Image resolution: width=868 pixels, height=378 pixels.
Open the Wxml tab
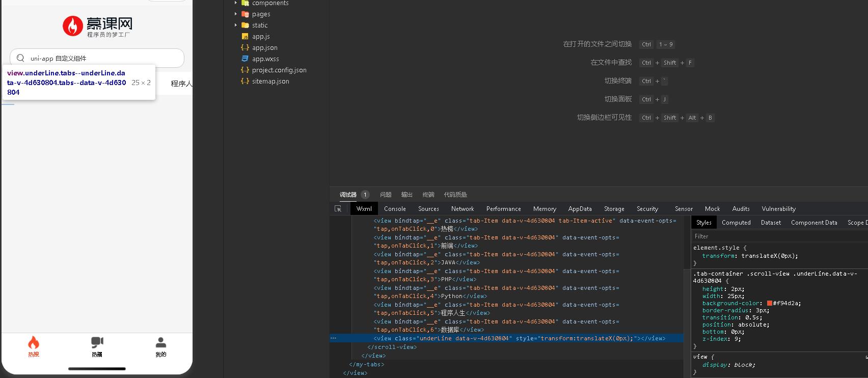pos(364,209)
